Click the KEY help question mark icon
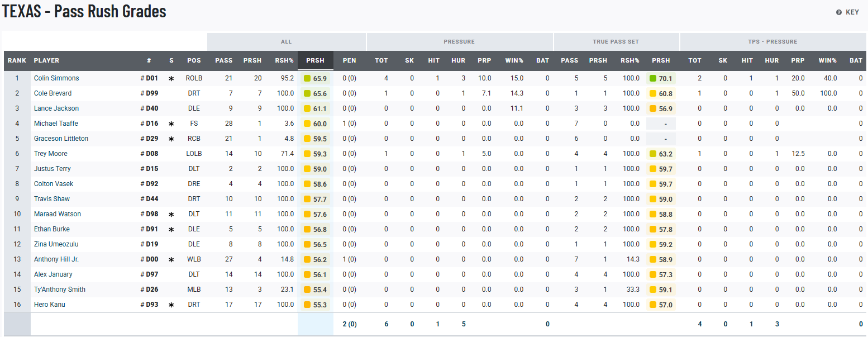This screenshot has height=337, width=868. [838, 12]
